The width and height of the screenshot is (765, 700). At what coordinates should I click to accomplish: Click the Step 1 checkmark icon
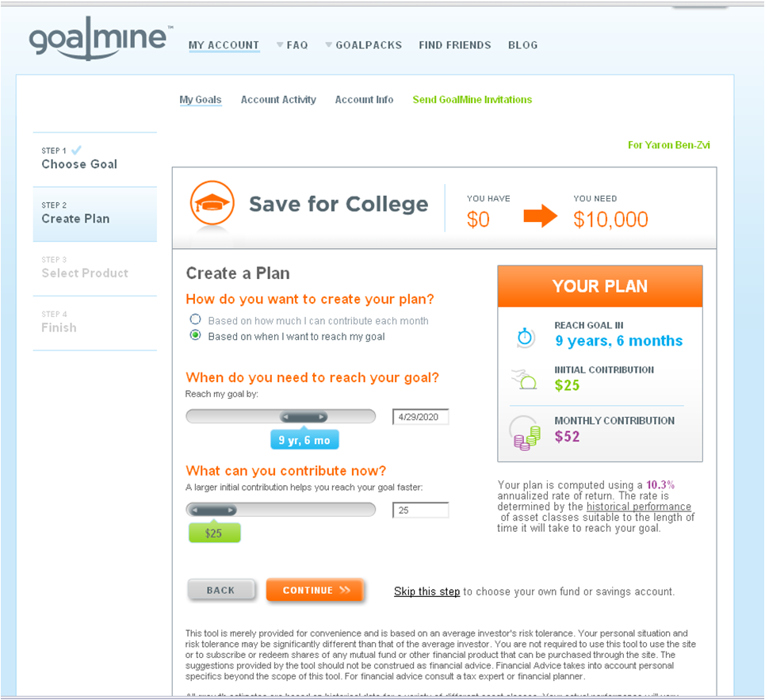pyautogui.click(x=76, y=150)
